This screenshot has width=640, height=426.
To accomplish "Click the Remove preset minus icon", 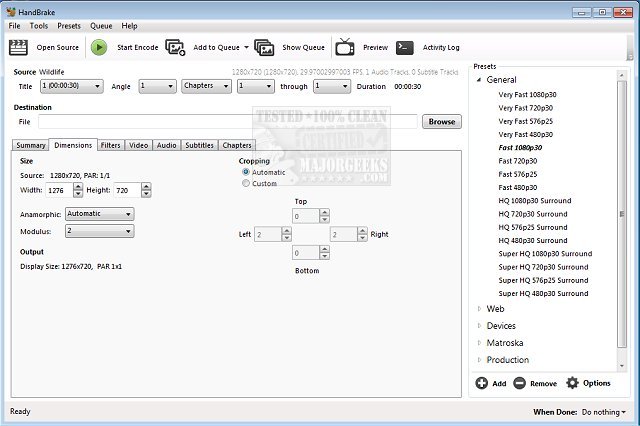I will point(520,383).
